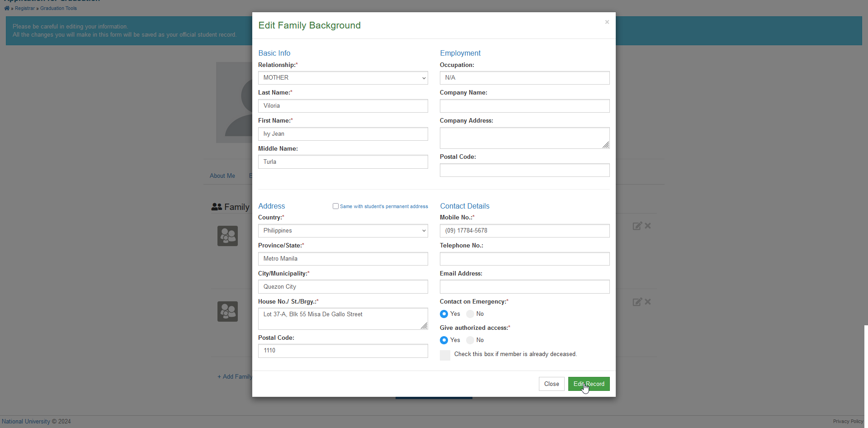Open the Relationship dropdown showing MOTHER
The width and height of the screenshot is (868, 428).
[x=343, y=78]
